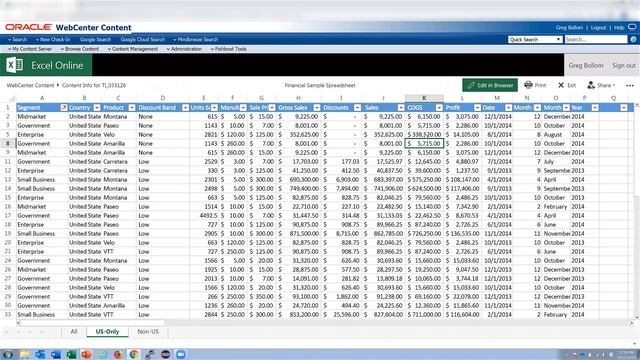The width and height of the screenshot is (640, 360).
Task: Click the cell containing 4492.5
Action: (x=204, y=215)
